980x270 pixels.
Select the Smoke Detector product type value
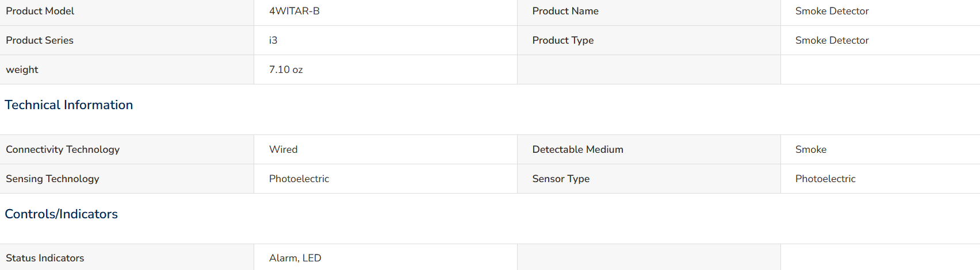click(x=832, y=40)
